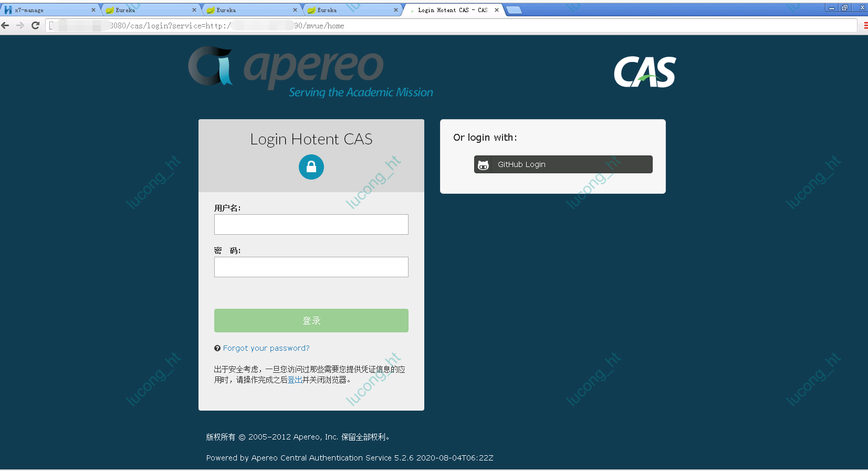
Task: Close the x7-manage tab
Action: click(x=93, y=10)
